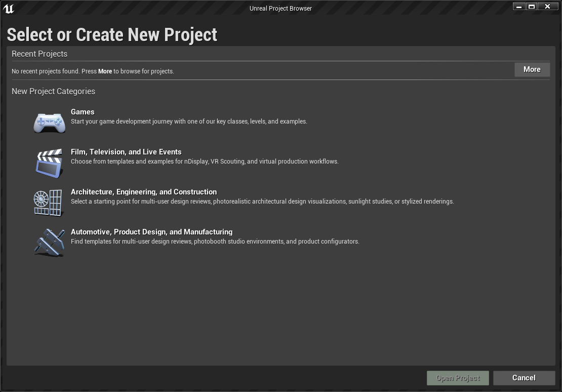Choose the Architecture blueprint grid icon
Screen dimensions: 562x392
(48, 203)
